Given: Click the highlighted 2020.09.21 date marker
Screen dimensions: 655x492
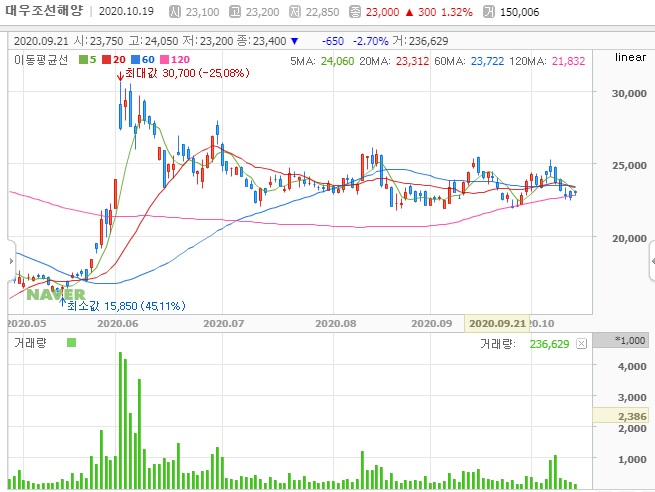Looking at the screenshot, I should pos(497,324).
